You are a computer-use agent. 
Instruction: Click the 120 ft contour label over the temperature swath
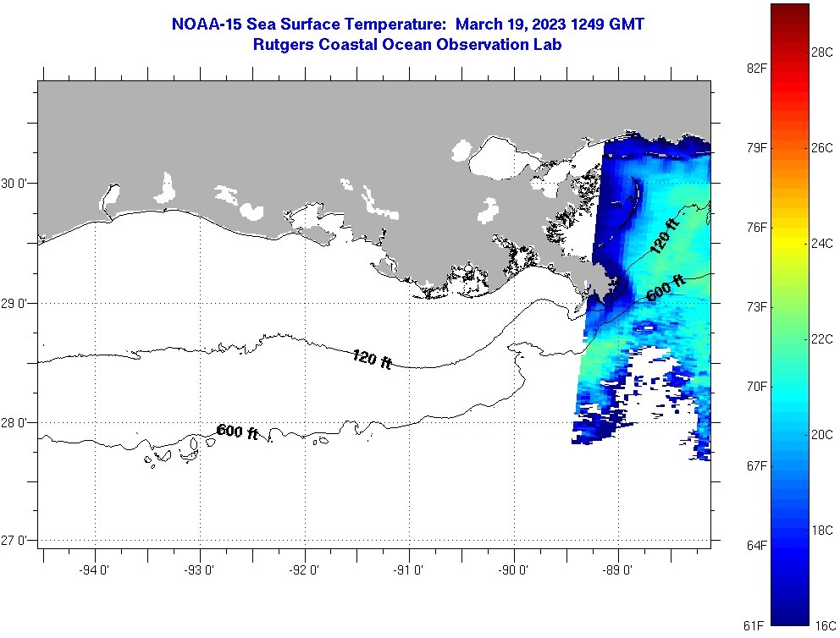pyautogui.click(x=664, y=235)
